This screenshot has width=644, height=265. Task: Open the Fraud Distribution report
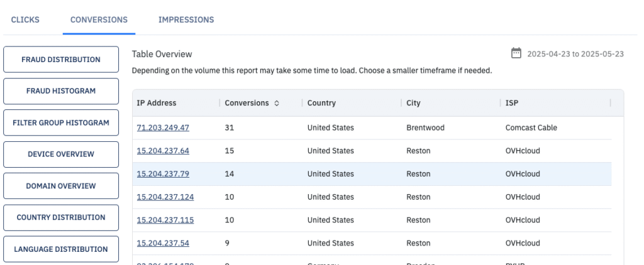(x=61, y=60)
